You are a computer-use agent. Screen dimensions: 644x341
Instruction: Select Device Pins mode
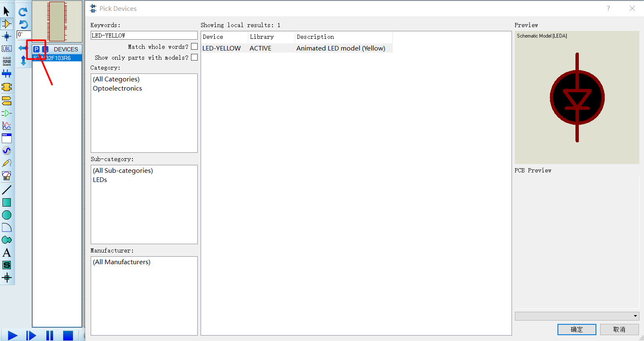pos(7,113)
